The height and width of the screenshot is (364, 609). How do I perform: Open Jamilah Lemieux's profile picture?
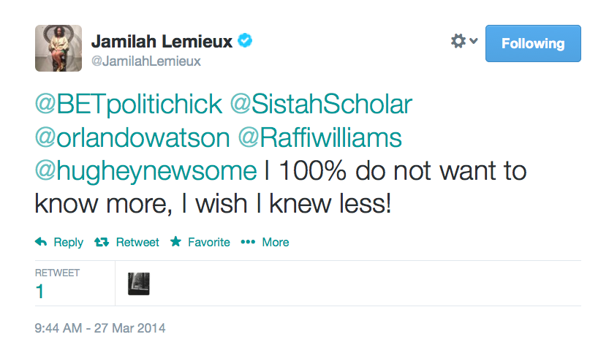(x=58, y=48)
